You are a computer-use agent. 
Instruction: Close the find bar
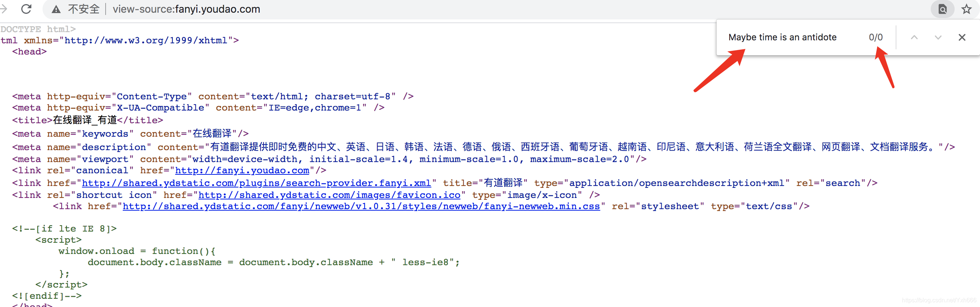click(962, 37)
